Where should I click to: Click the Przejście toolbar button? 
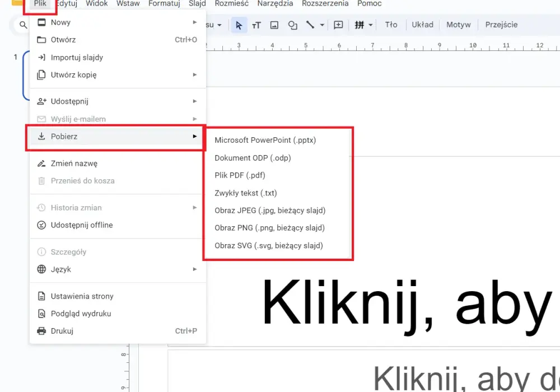click(501, 25)
